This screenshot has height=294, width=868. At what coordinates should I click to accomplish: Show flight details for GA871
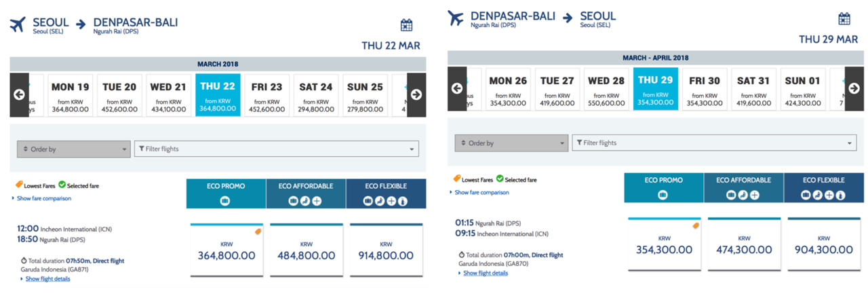47,278
